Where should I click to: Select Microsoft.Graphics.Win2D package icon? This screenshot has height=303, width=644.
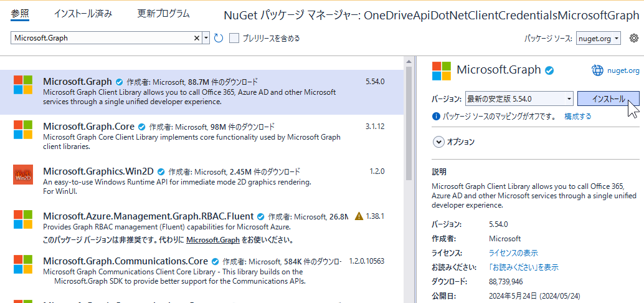[x=22, y=175]
